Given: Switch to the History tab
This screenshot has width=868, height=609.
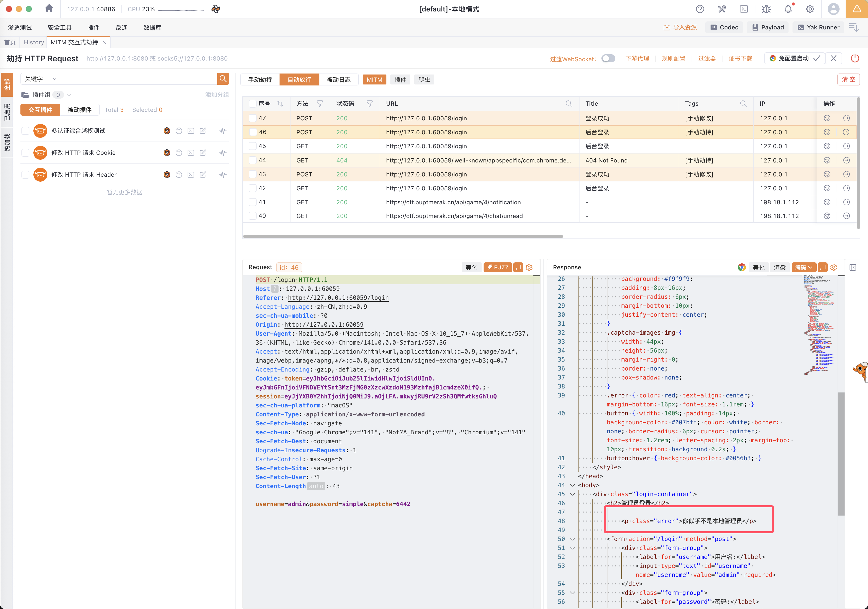Looking at the screenshot, I should 34,42.
